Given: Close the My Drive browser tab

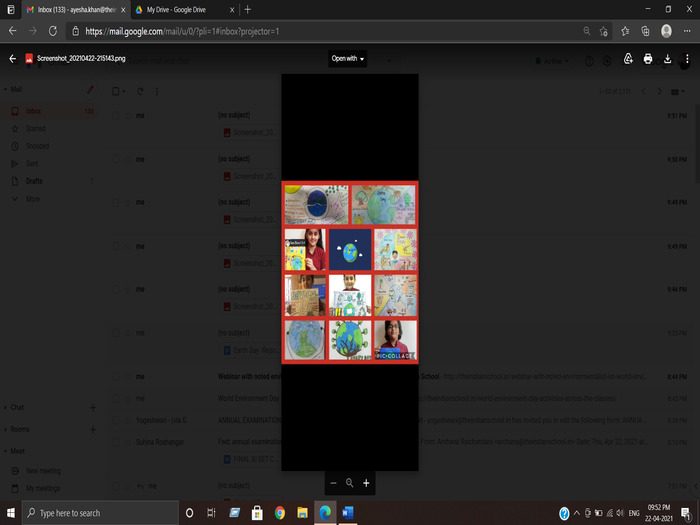Looking at the screenshot, I should tap(232, 10).
